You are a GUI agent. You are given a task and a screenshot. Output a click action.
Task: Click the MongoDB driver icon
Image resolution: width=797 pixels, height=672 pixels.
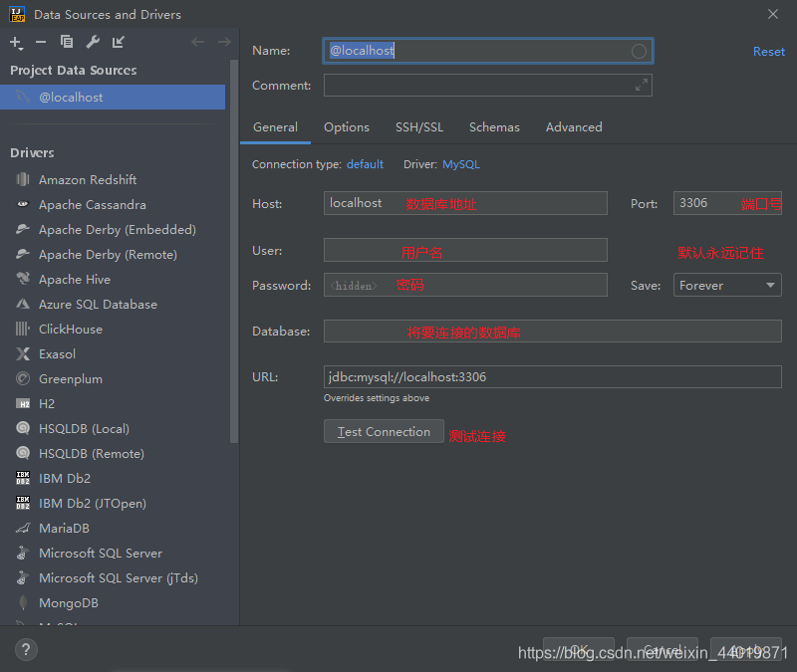tap(23, 602)
